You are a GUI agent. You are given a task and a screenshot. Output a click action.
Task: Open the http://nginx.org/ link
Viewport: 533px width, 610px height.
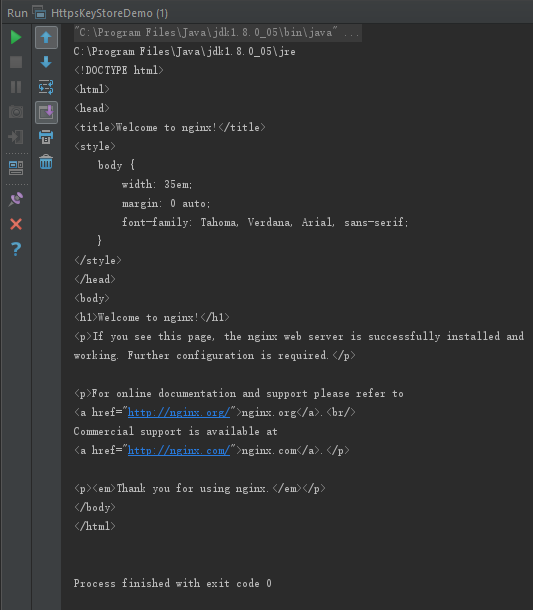tap(179, 412)
